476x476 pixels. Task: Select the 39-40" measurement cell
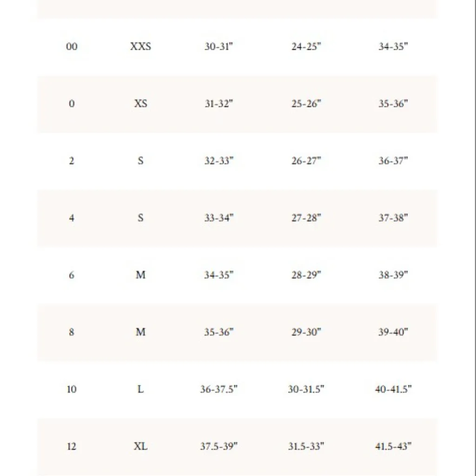pos(393,332)
